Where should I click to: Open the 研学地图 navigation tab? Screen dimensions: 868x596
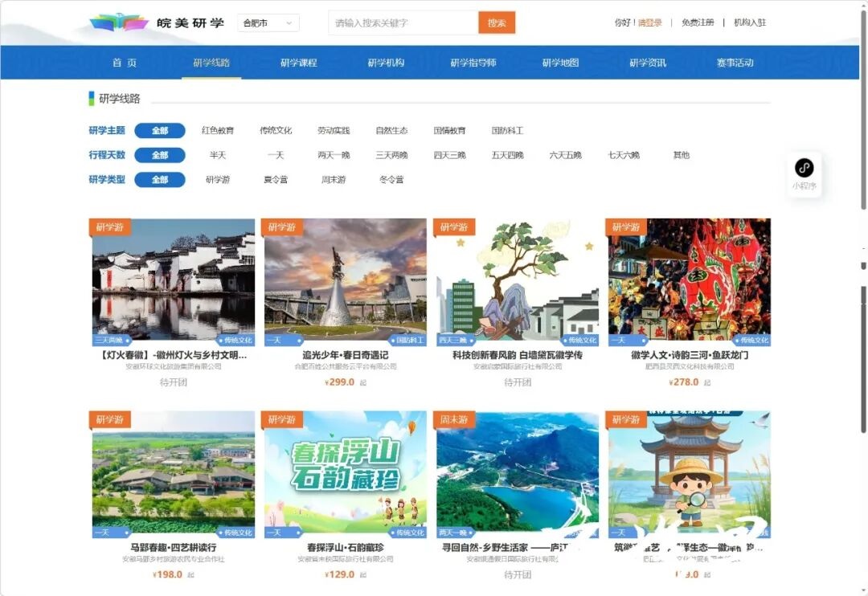pos(560,63)
